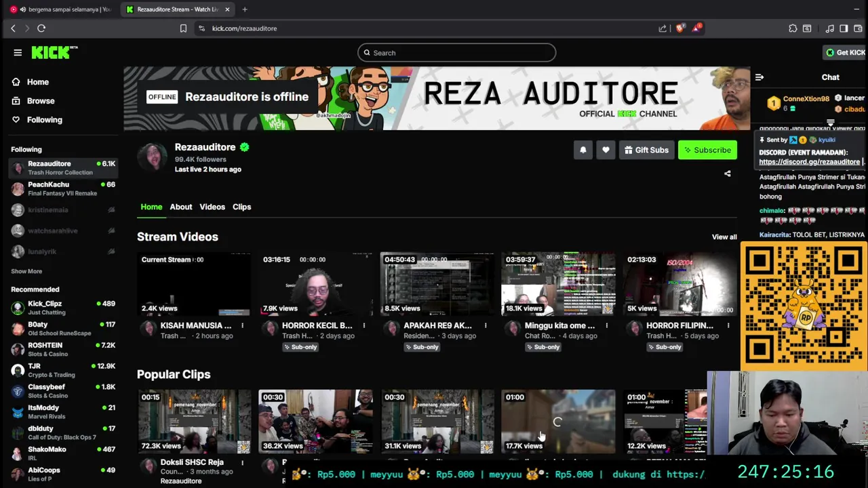Open options menu for HORROR FILIPIN video
The width and height of the screenshot is (868, 488).
click(x=728, y=326)
